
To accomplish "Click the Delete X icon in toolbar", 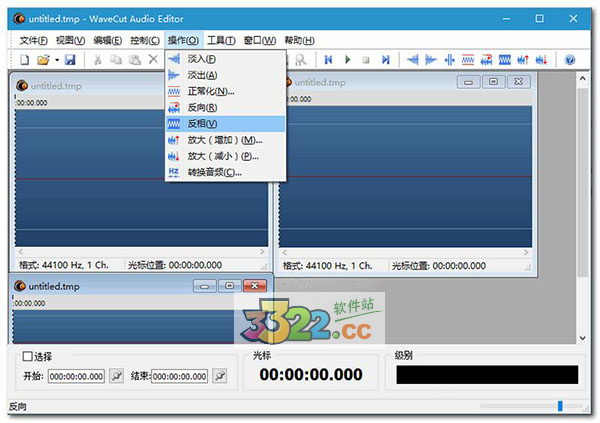I will pyautogui.click(x=153, y=59).
